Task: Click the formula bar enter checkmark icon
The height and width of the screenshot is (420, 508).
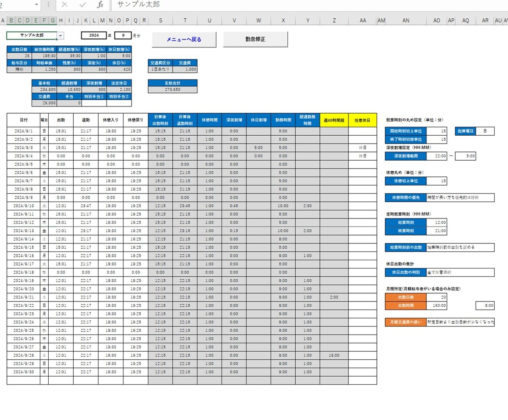Action: 82,5
